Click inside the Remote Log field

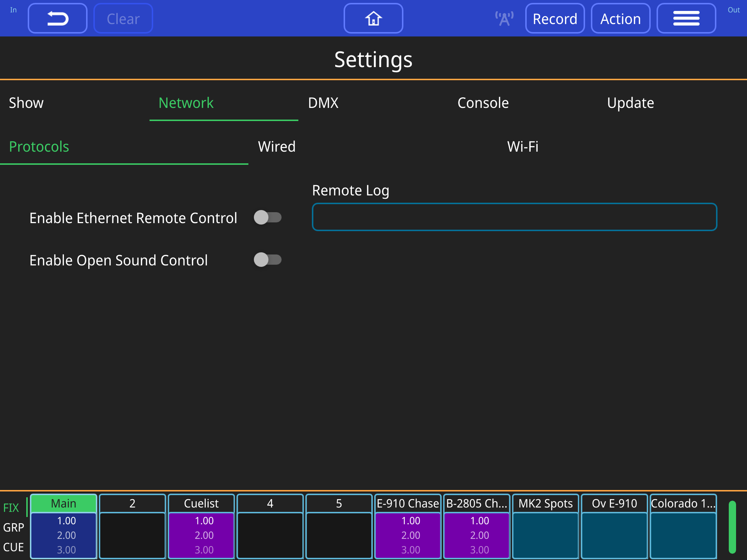[514, 217]
